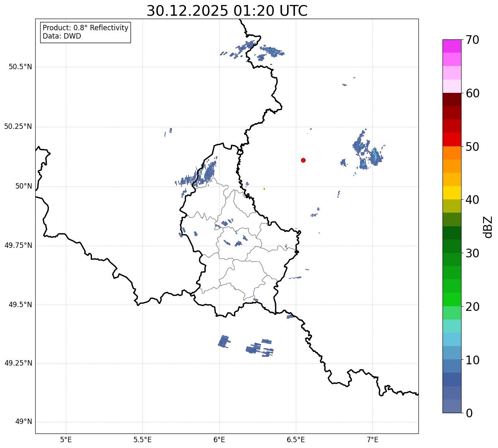498x448 pixels.
Task: Click the latitude label "49.25°N"
Action: click(18, 363)
